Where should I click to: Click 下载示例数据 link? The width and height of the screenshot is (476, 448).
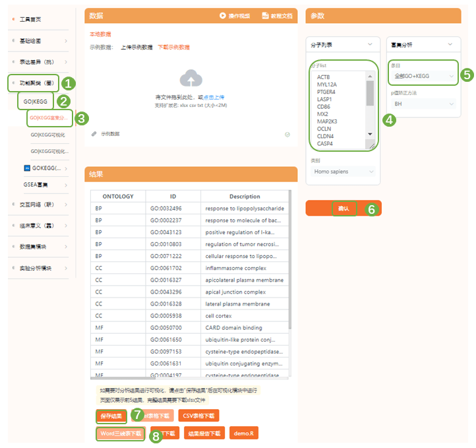(173, 48)
